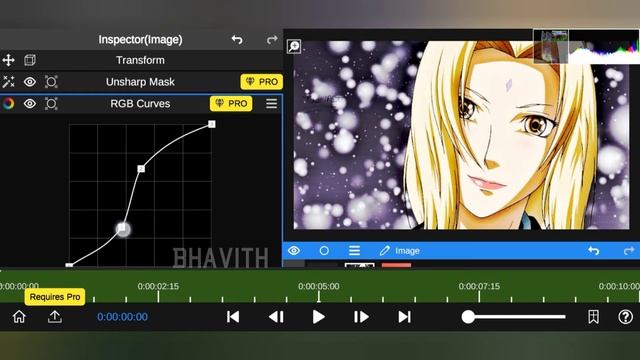Click the pencil rename icon for Image
This screenshot has width=640, height=360.
pyautogui.click(x=384, y=251)
